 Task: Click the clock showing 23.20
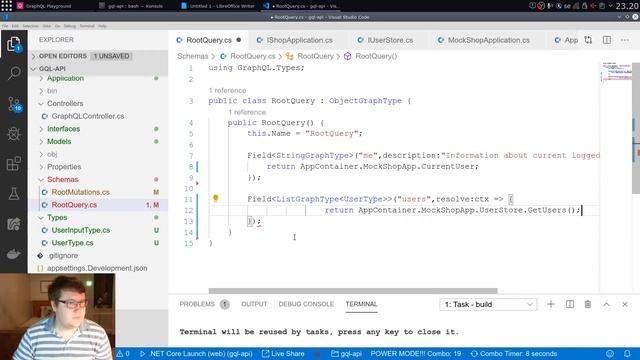(627, 6)
